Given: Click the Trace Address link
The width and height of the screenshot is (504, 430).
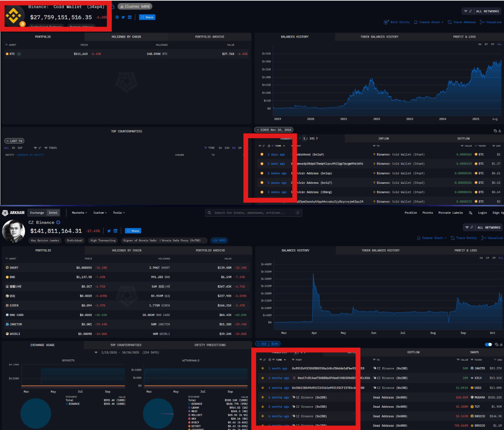Looking at the screenshot, I should [x=462, y=22].
